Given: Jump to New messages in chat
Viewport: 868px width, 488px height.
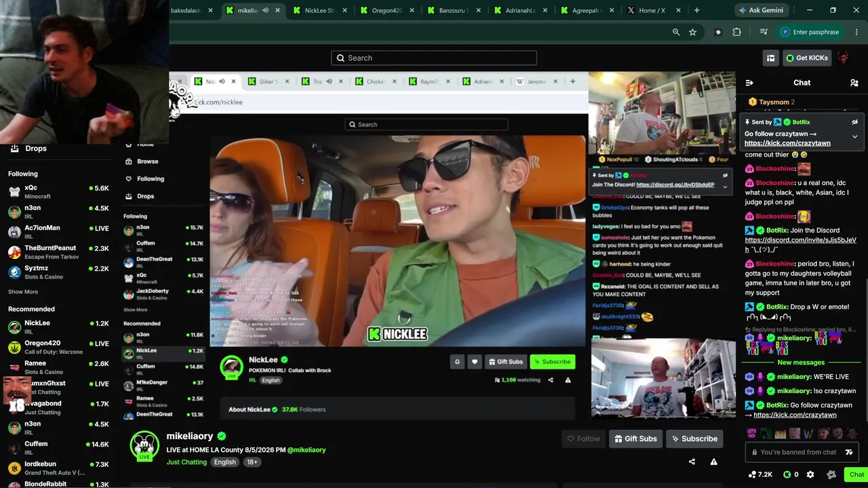Looking at the screenshot, I should pyautogui.click(x=801, y=363).
